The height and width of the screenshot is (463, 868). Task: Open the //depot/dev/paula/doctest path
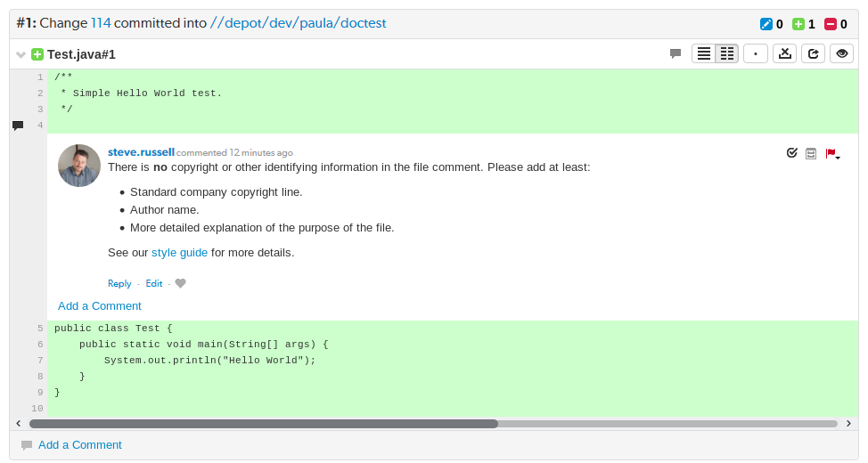click(298, 24)
